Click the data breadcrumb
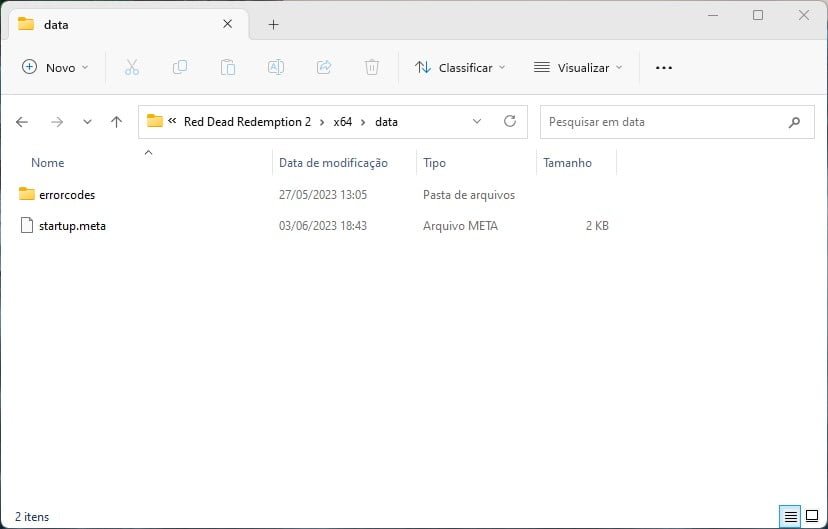The height and width of the screenshot is (529, 828). pyautogui.click(x=387, y=122)
